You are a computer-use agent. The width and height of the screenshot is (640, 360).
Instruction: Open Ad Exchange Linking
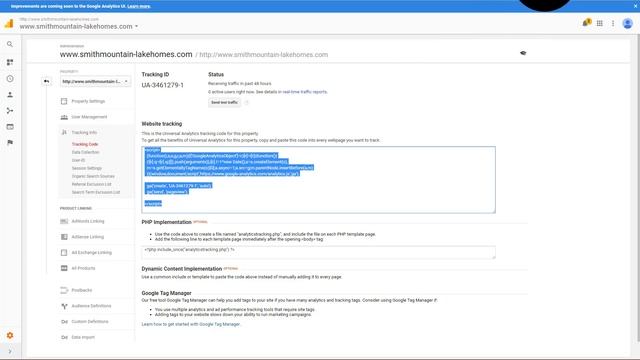(91, 253)
